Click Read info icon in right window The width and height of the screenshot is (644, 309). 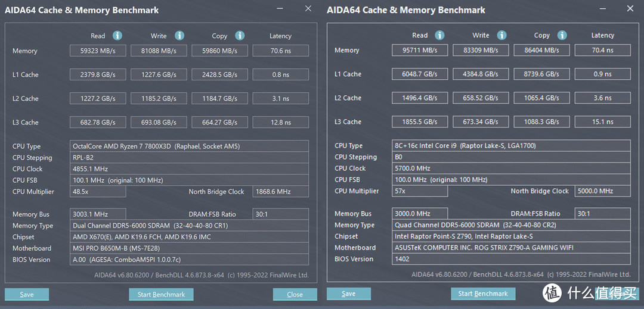coord(439,35)
